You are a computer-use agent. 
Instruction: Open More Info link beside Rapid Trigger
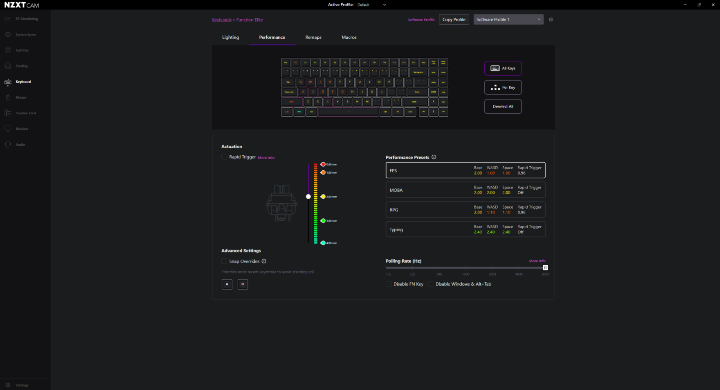point(266,158)
